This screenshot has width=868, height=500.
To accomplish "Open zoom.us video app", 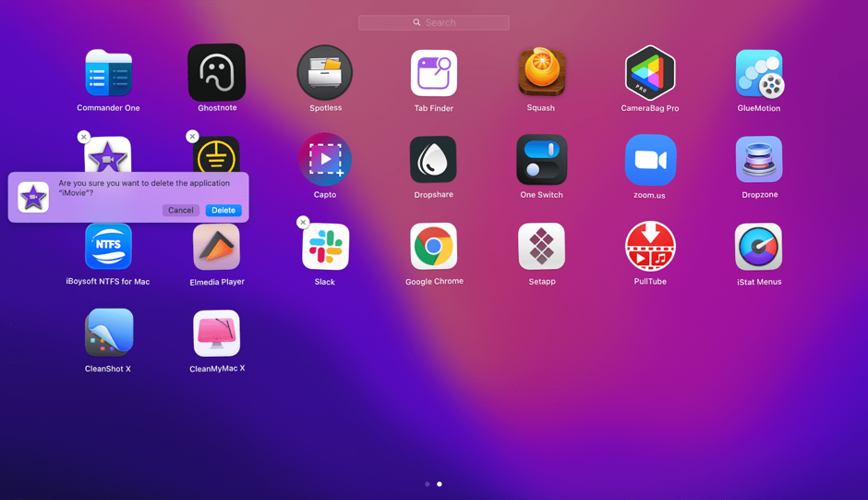I will coord(650,160).
